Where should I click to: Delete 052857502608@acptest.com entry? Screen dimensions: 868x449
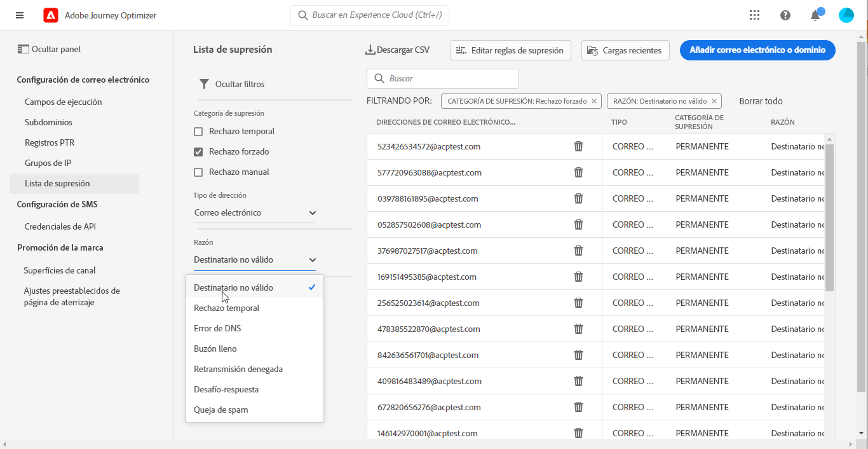[x=578, y=224]
